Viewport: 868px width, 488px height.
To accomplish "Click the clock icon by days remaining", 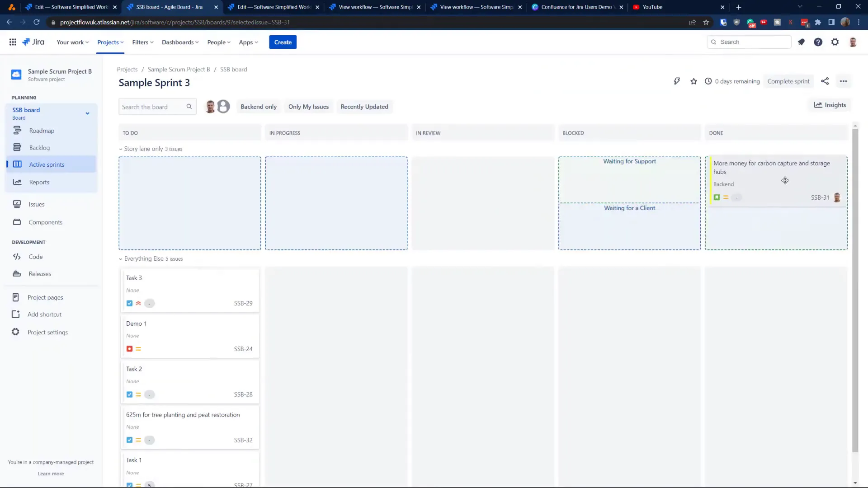I will click(x=708, y=81).
